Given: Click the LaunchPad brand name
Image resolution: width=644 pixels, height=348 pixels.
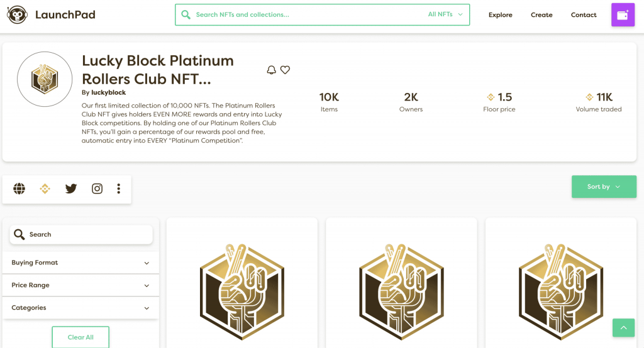Looking at the screenshot, I should click(x=65, y=15).
